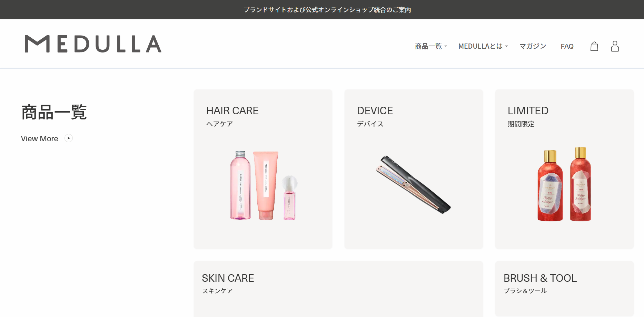Image resolution: width=644 pixels, height=317 pixels.
Task: Click the 期間限定 subtitle in the LIMITED card
Action: (521, 124)
